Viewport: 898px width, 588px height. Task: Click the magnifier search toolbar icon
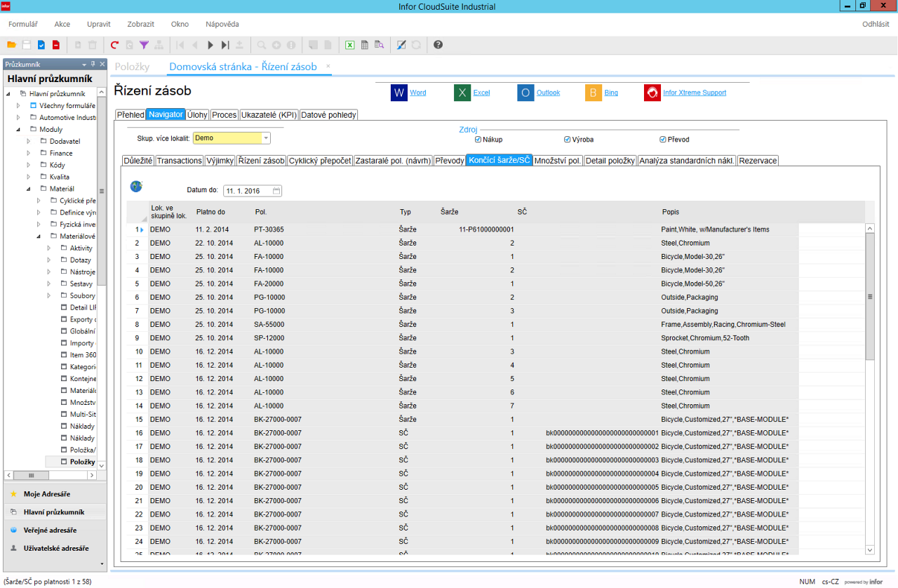coord(262,45)
